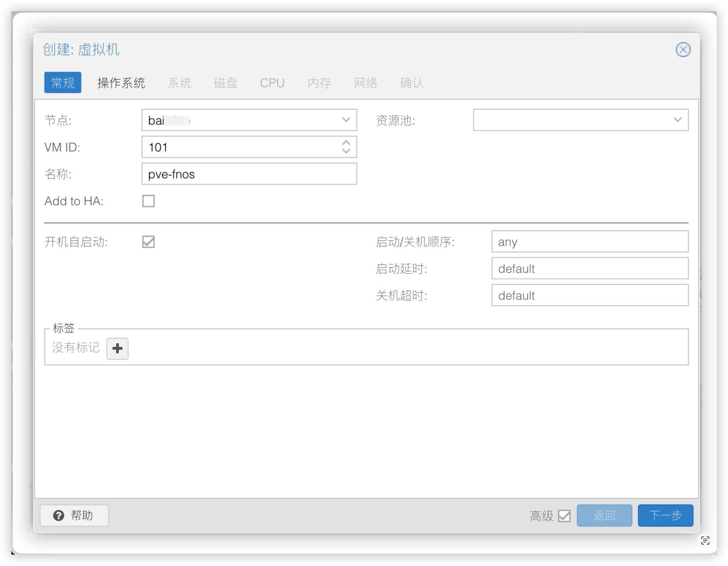
Task: Enable the Add to HA checkbox
Action: click(148, 201)
